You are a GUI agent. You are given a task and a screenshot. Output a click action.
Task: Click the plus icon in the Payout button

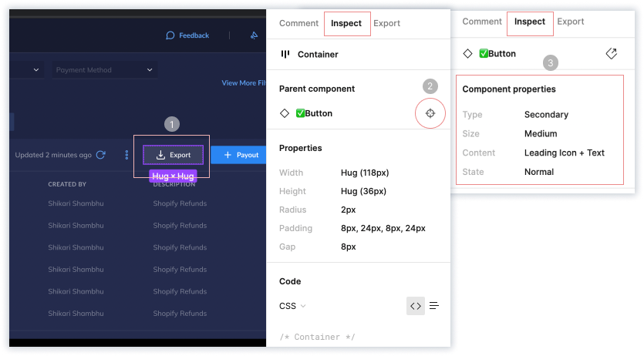click(228, 155)
